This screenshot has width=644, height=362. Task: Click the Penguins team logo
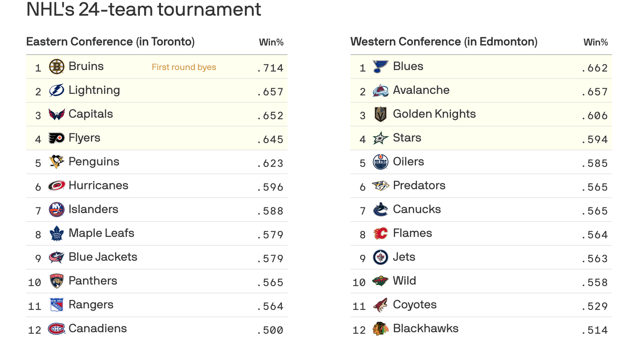(57, 162)
